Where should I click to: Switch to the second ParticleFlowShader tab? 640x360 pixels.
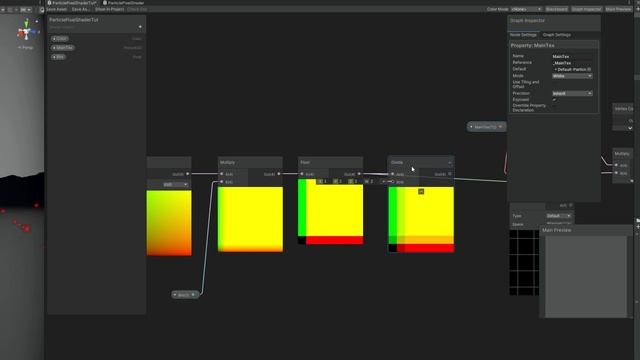(124, 3)
